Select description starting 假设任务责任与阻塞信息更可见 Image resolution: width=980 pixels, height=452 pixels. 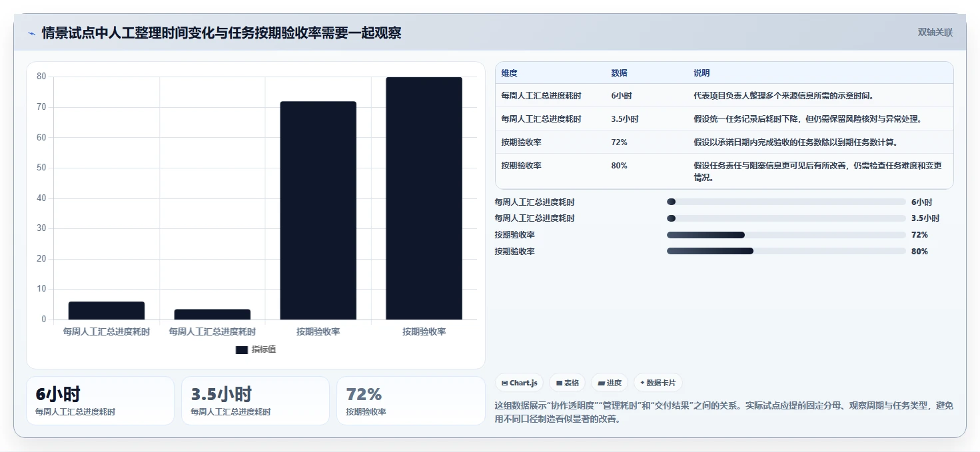click(817, 172)
